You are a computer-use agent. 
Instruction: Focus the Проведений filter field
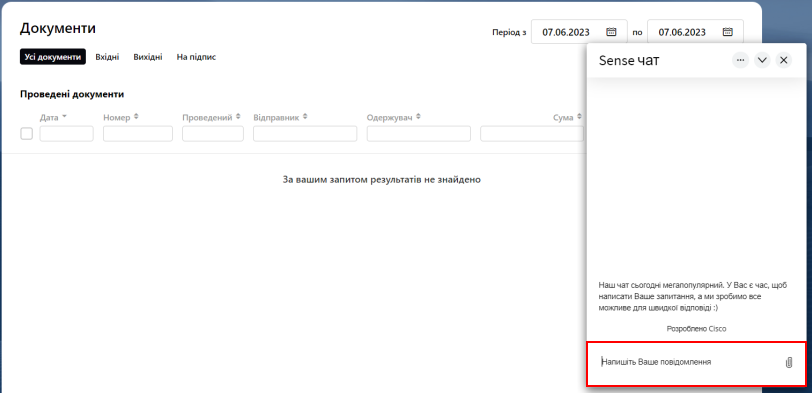pos(213,134)
